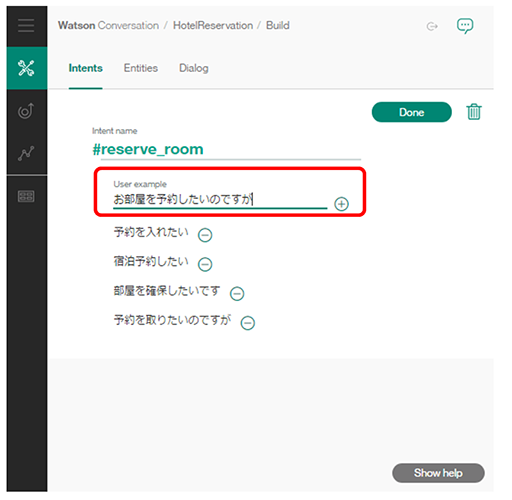The width and height of the screenshot is (512, 500).
Task: Click the Show help button
Action: pyautogui.click(x=438, y=473)
